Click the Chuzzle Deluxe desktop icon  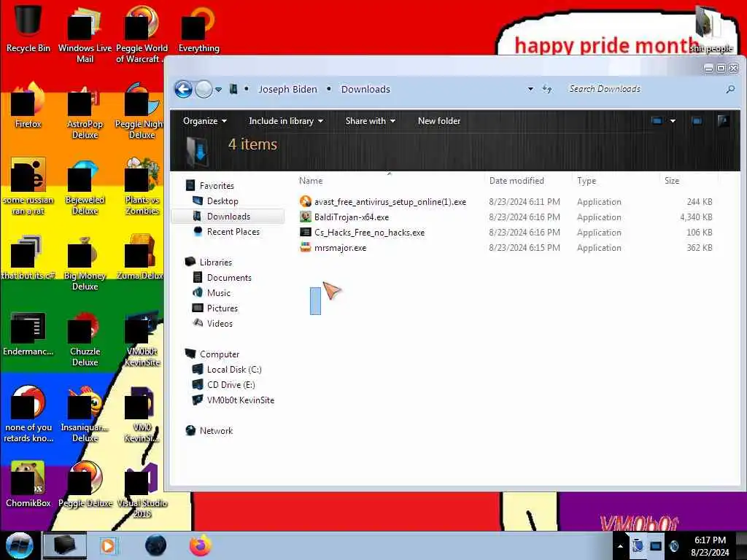(85, 338)
